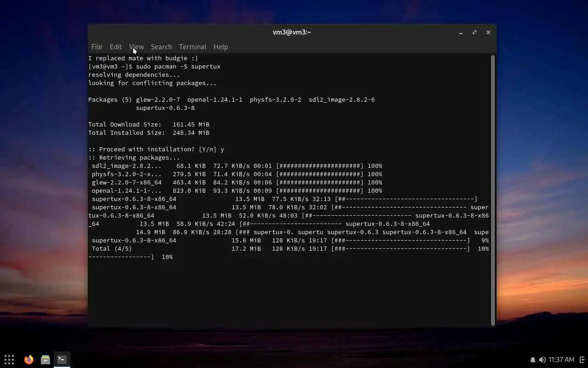Click ':: Proceed with installation? [Y/n] y'
Image resolution: width=588 pixels, height=368 pixels.
(x=156, y=149)
